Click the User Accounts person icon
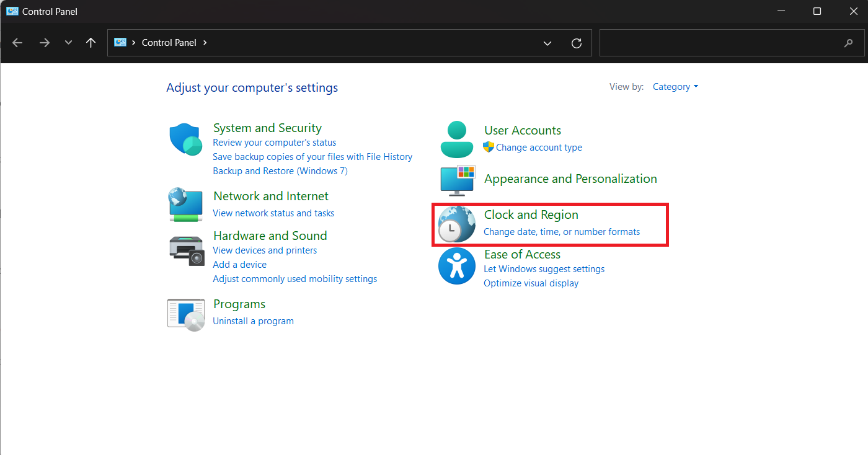Image resolution: width=868 pixels, height=455 pixels. [457, 139]
